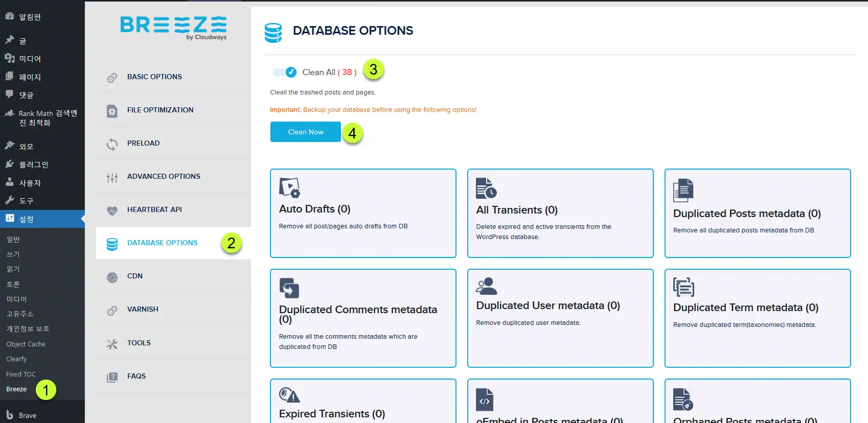Select the Auto Drafts option card
868x423 pixels.
[363, 213]
